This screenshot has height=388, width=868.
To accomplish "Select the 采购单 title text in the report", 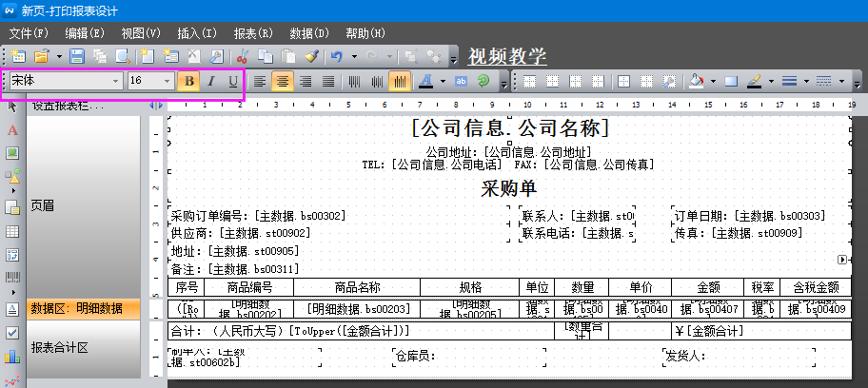I will [x=509, y=188].
